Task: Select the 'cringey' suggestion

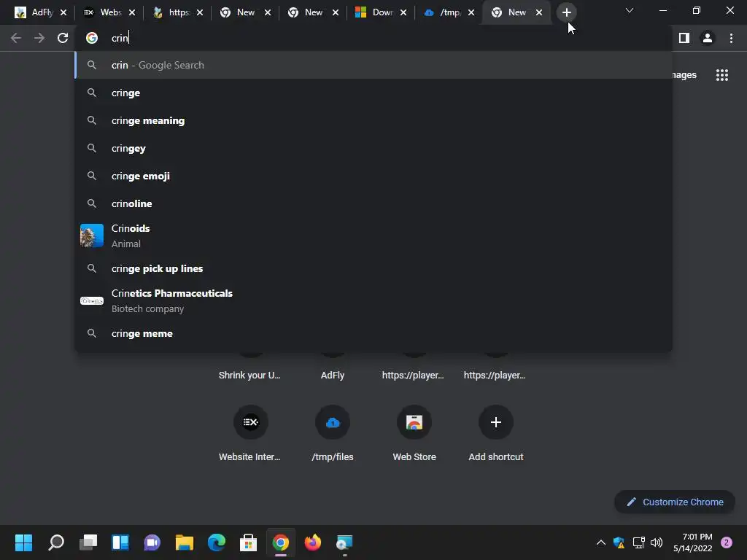Action: coord(373,148)
